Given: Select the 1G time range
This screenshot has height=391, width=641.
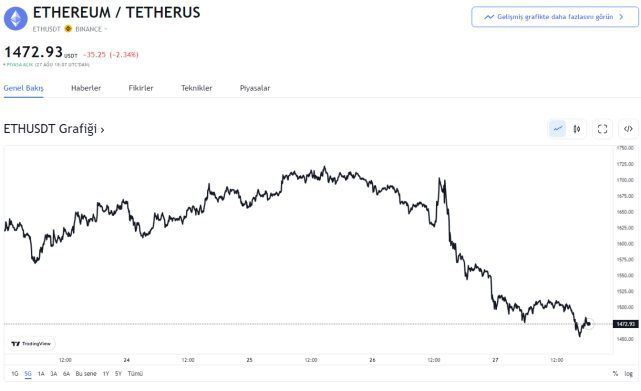Looking at the screenshot, I should tap(15, 373).
